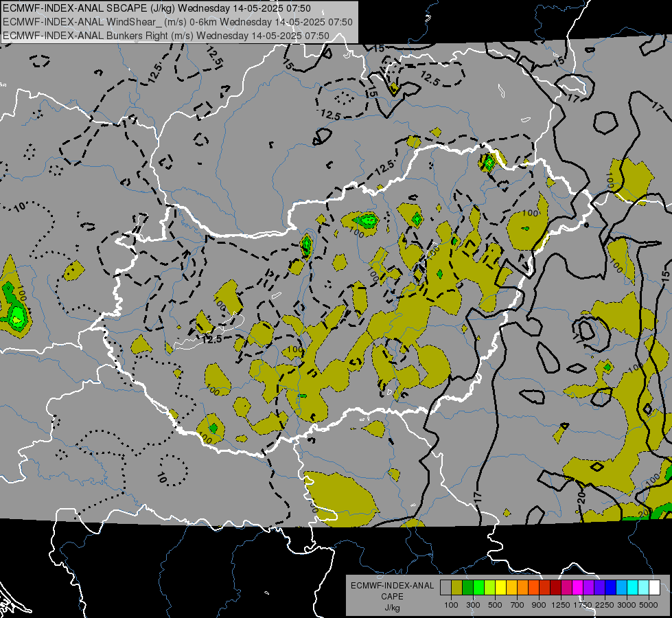Select the deep pink swatch after 1250

tap(566, 588)
